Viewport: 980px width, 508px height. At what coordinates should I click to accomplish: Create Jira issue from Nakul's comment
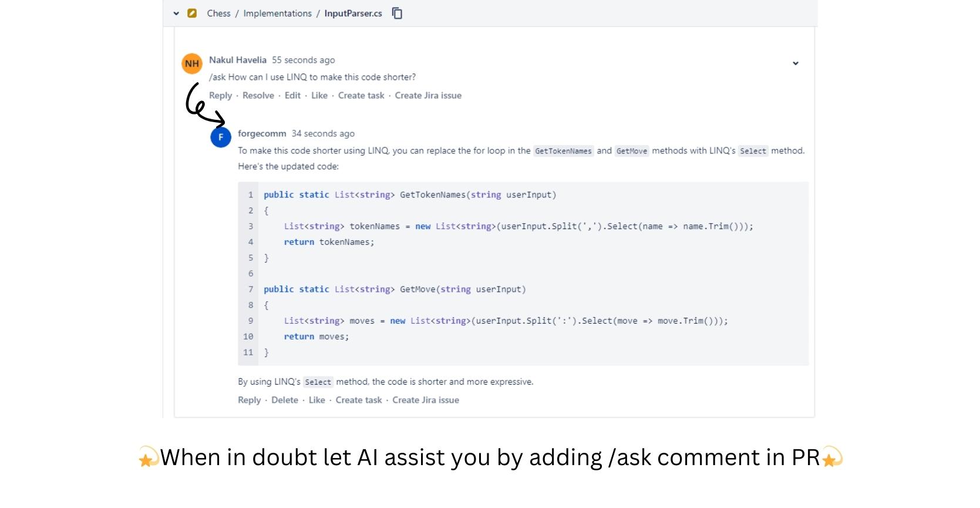[428, 95]
